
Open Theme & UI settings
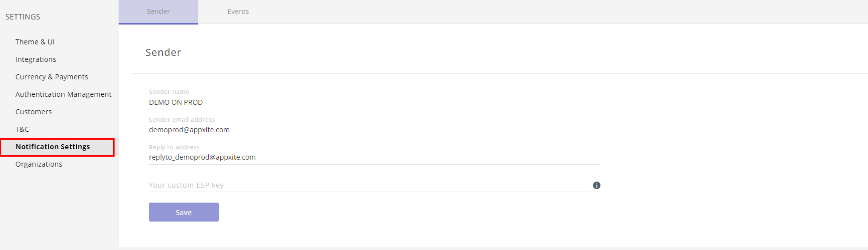click(35, 42)
